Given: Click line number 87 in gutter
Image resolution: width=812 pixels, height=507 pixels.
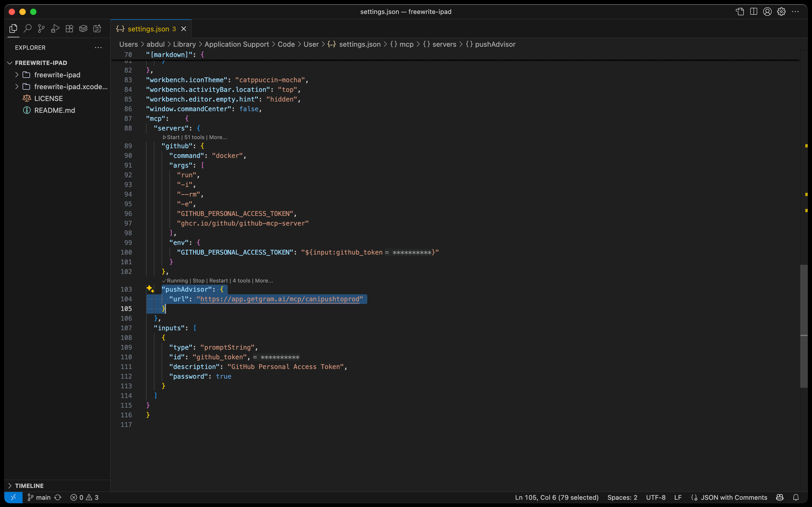Looking at the screenshot, I should click(x=128, y=118).
